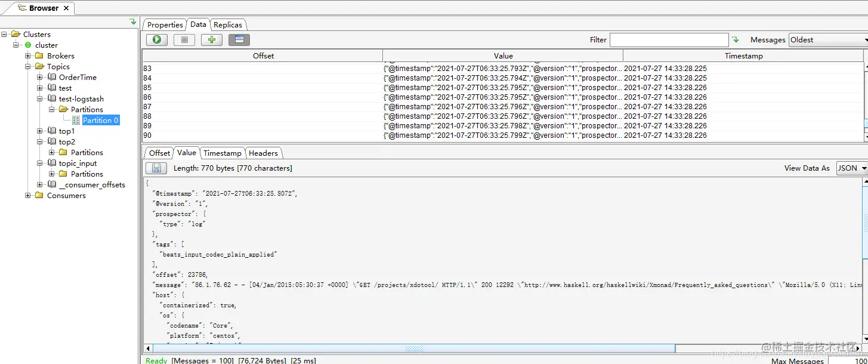The width and height of the screenshot is (868, 364).
Task: Select the message row with offset 90
Action: 502,135
